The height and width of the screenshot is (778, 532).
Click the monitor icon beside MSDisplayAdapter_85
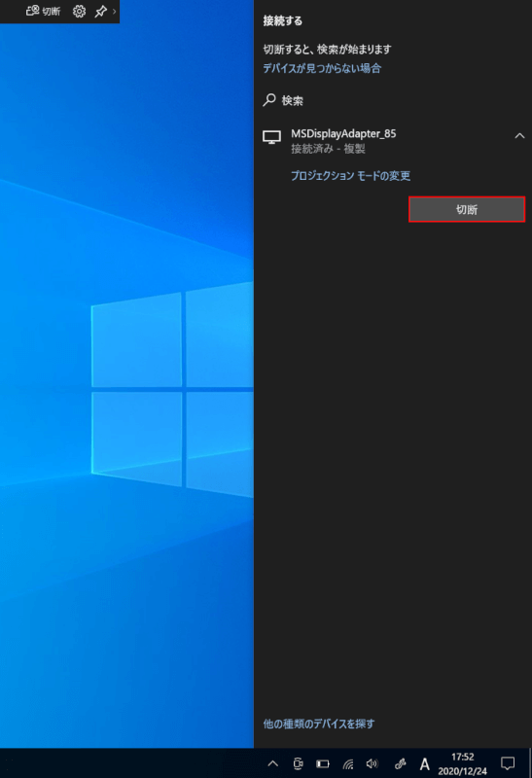pos(271,137)
